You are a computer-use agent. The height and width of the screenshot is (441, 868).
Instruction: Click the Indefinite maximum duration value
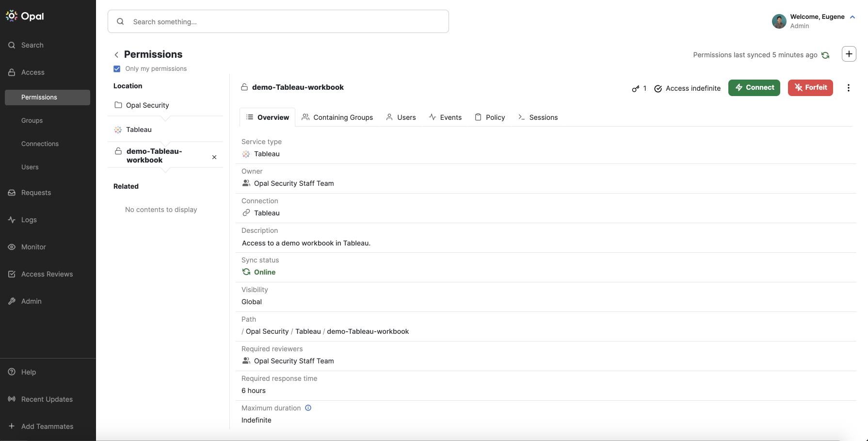click(257, 420)
